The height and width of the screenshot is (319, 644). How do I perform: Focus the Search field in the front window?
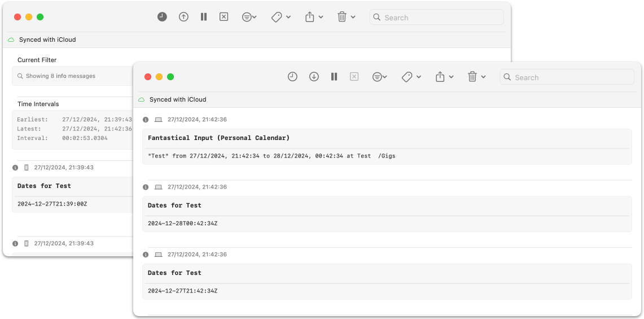tap(567, 77)
